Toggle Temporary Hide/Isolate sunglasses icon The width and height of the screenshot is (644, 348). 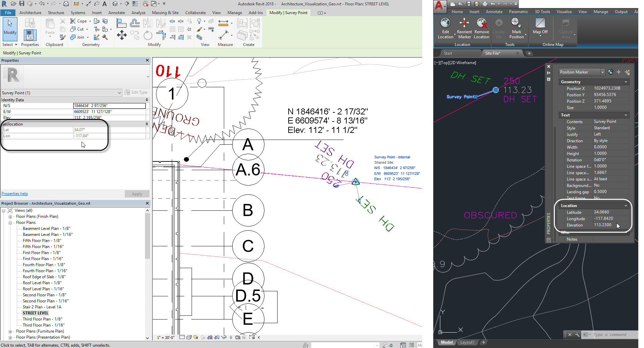click(x=224, y=337)
